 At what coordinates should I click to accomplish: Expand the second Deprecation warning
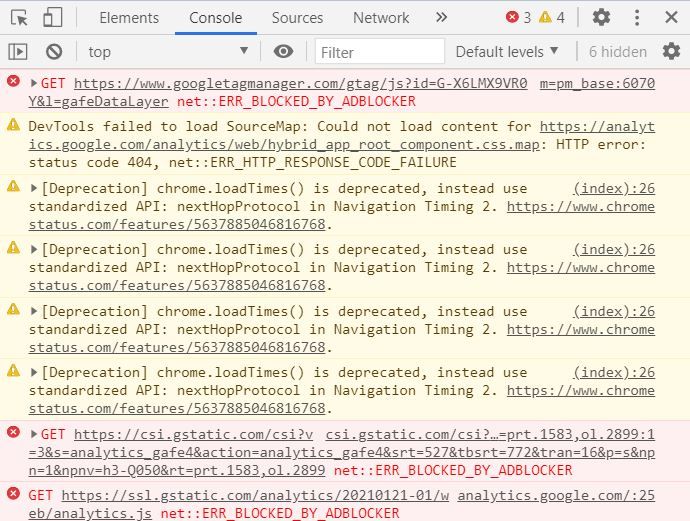tap(33, 249)
